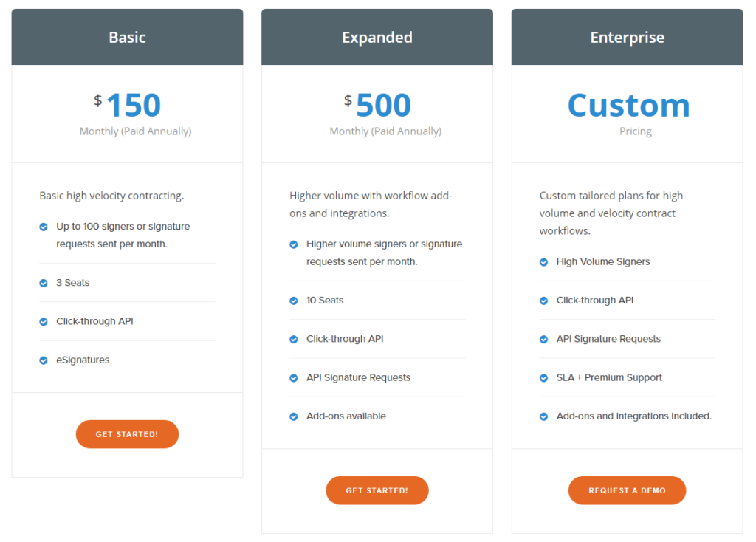Click the Enterprise plan header

coord(627,36)
